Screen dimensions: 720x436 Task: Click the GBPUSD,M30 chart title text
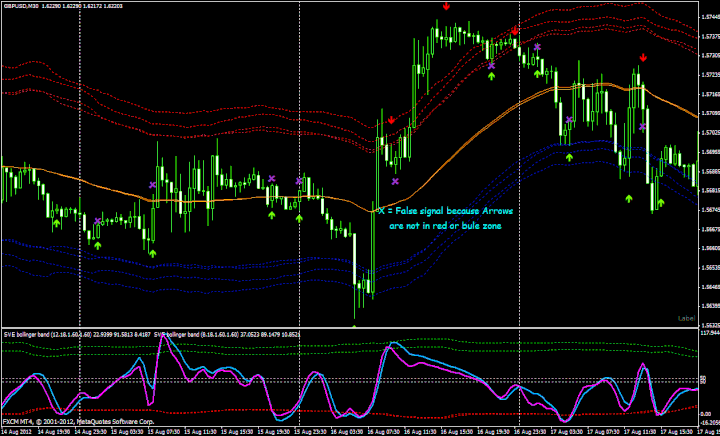[x=20, y=5]
